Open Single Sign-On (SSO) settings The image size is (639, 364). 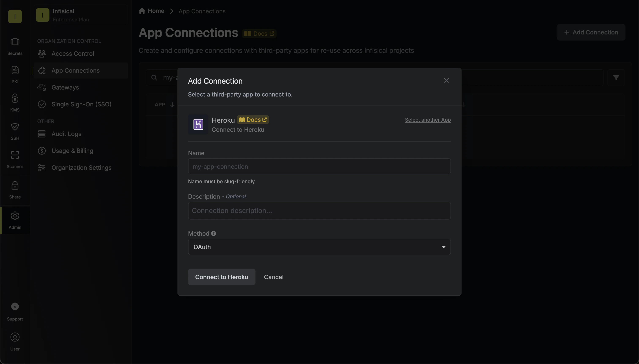81,104
